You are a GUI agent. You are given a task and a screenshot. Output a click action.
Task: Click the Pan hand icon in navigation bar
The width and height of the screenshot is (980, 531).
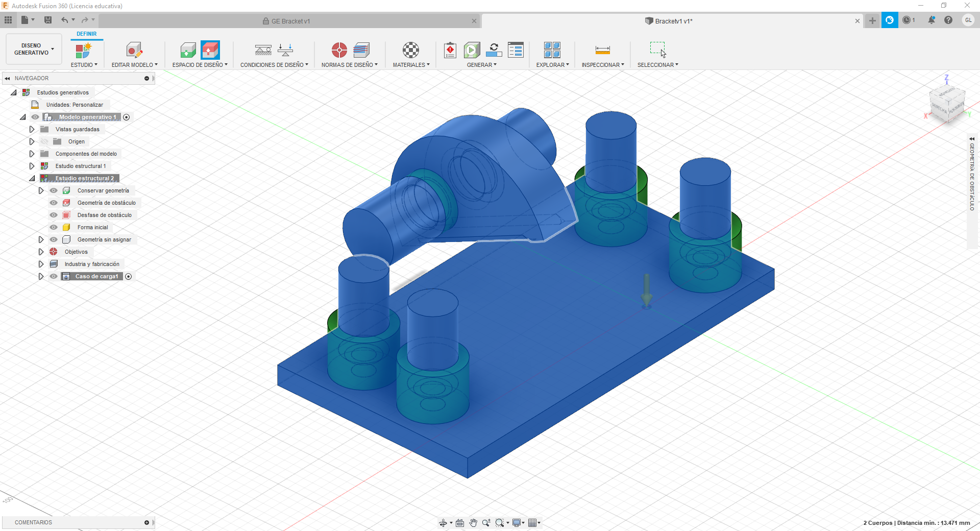473,522
